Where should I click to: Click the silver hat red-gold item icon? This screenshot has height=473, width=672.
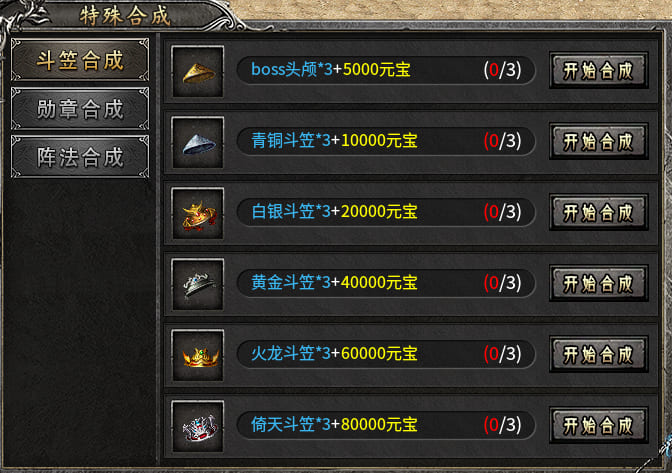coord(198,213)
